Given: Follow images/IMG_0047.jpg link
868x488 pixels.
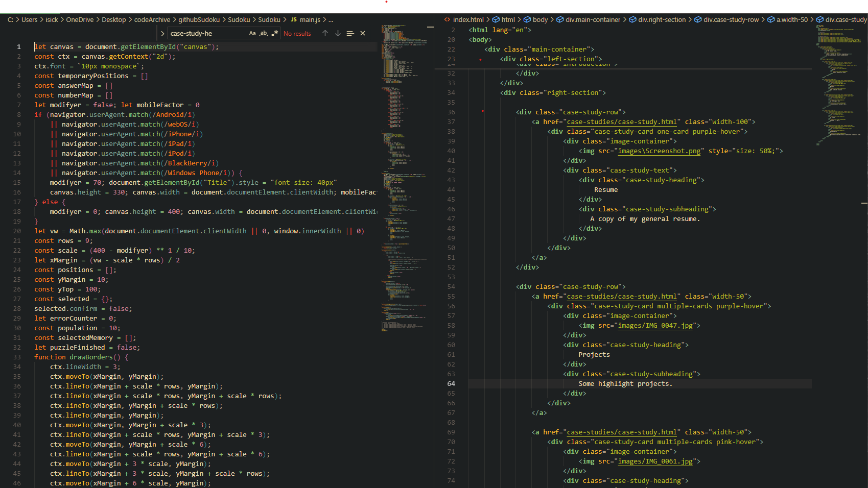Looking at the screenshot, I should [x=655, y=325].
